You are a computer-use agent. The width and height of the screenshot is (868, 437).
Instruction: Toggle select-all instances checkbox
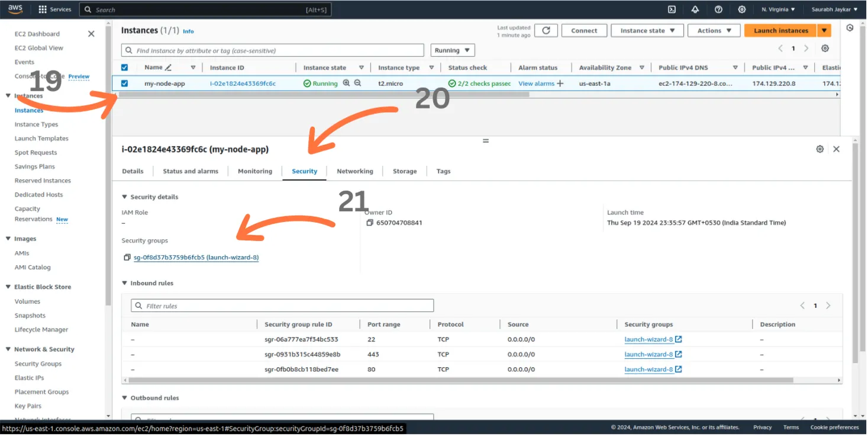(124, 68)
